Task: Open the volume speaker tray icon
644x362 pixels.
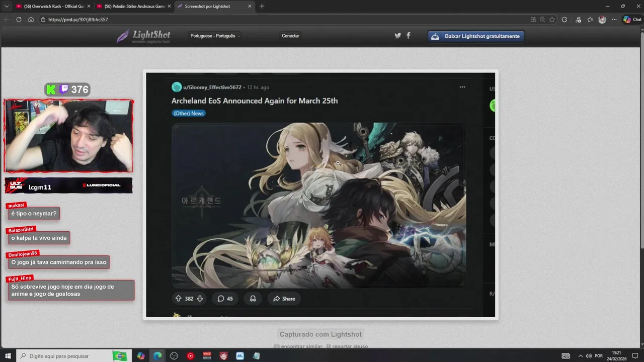Action: pos(589,356)
